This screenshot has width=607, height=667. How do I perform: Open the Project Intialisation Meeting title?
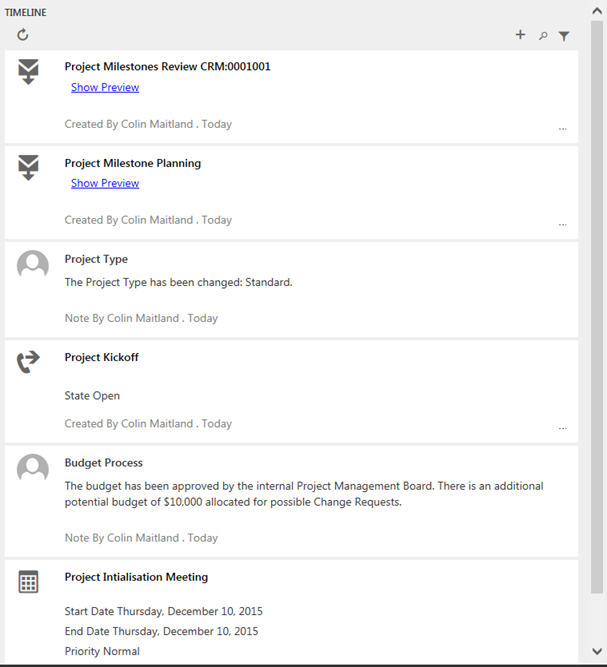(x=136, y=577)
